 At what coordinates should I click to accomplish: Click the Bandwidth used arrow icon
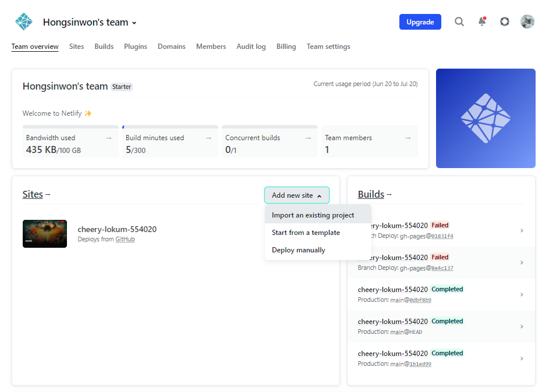pos(109,138)
